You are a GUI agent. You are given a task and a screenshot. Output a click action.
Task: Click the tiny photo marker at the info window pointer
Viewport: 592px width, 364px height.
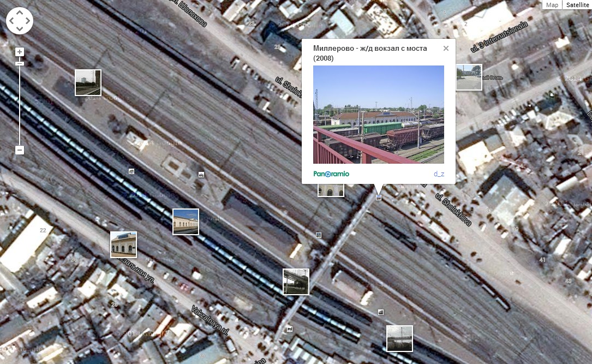pyautogui.click(x=379, y=198)
